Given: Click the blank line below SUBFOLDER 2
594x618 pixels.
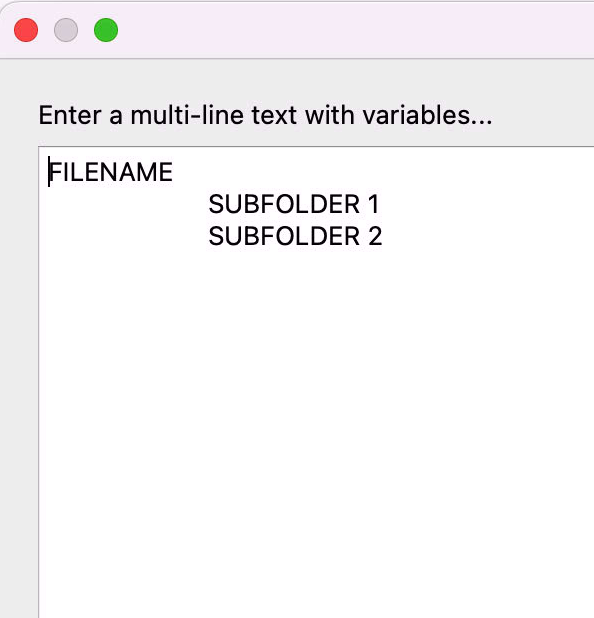Looking at the screenshot, I should tap(315, 268).
